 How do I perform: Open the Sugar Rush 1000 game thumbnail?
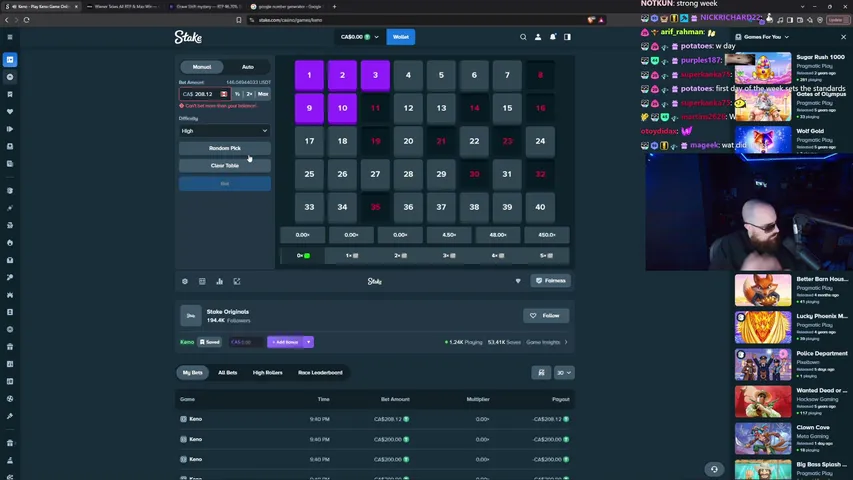coord(763,68)
